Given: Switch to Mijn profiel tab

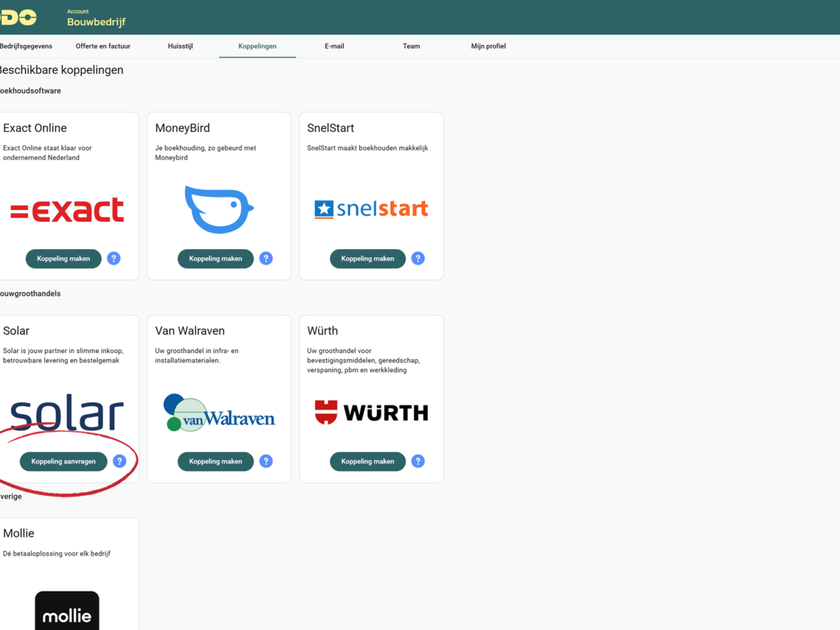Looking at the screenshot, I should pos(489,46).
